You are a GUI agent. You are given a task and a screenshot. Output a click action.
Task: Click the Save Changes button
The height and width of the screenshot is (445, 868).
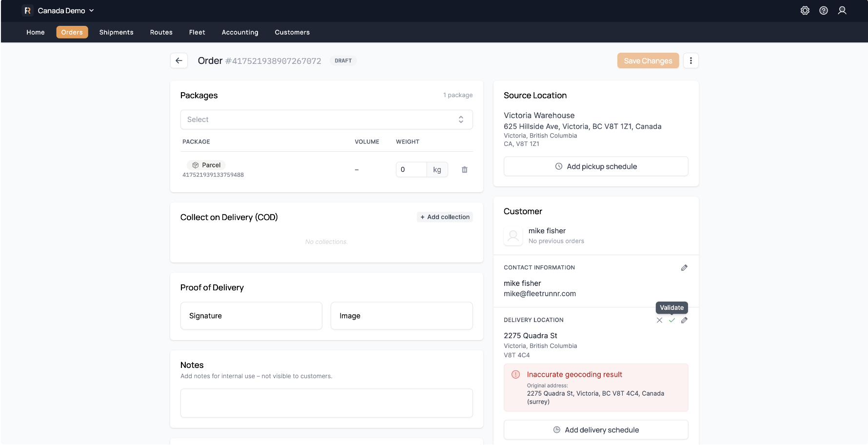(x=648, y=61)
